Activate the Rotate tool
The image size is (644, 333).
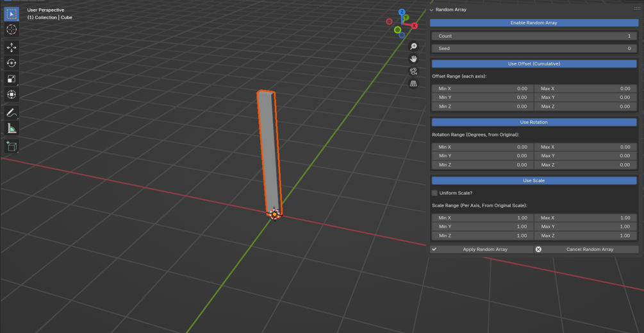click(12, 63)
